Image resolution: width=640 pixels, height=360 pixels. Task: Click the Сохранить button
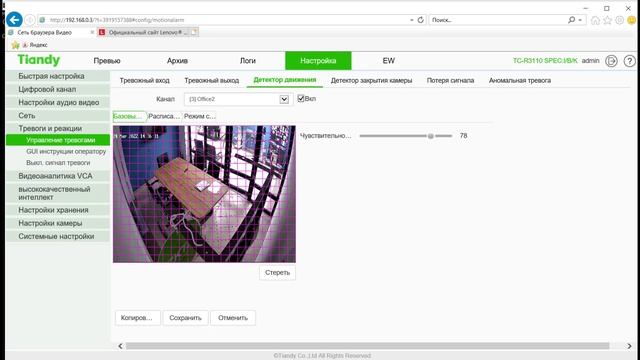(x=185, y=318)
